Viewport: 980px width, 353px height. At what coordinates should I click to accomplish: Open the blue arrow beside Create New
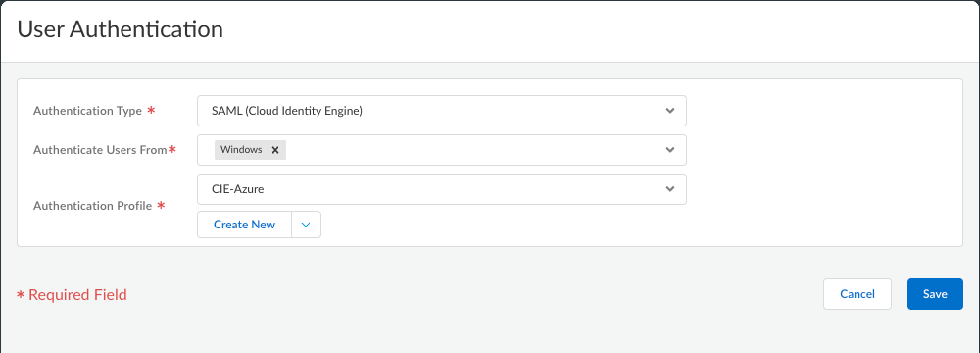point(306,225)
